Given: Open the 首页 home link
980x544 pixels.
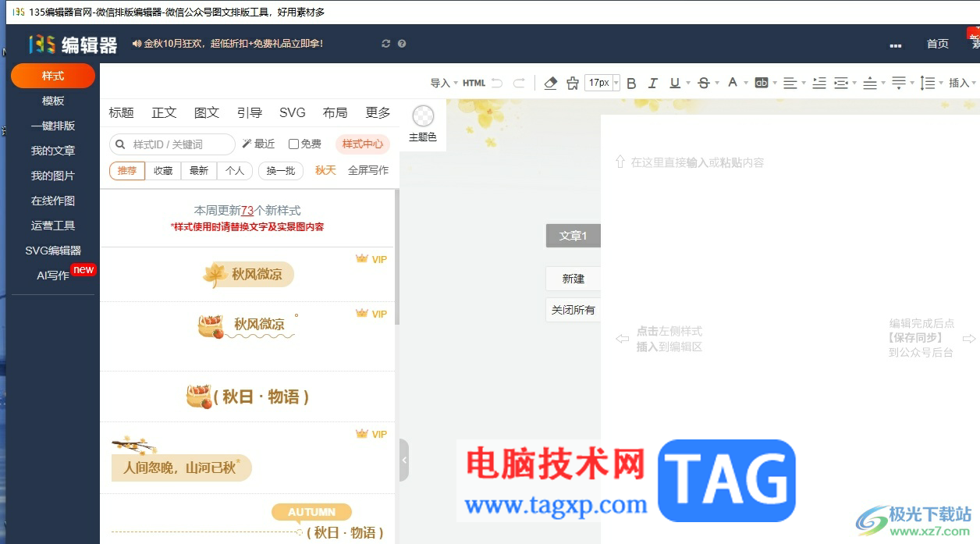Looking at the screenshot, I should point(938,44).
